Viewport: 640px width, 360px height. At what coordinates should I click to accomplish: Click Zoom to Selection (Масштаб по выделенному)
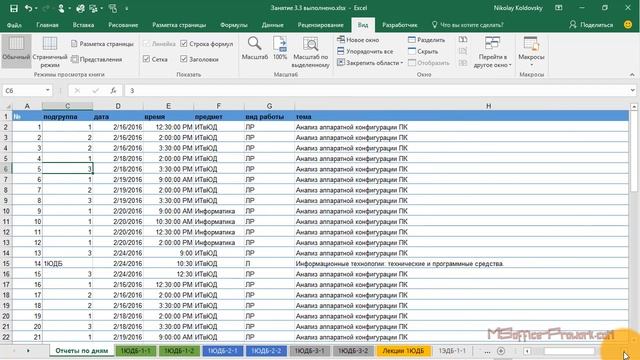click(310, 52)
